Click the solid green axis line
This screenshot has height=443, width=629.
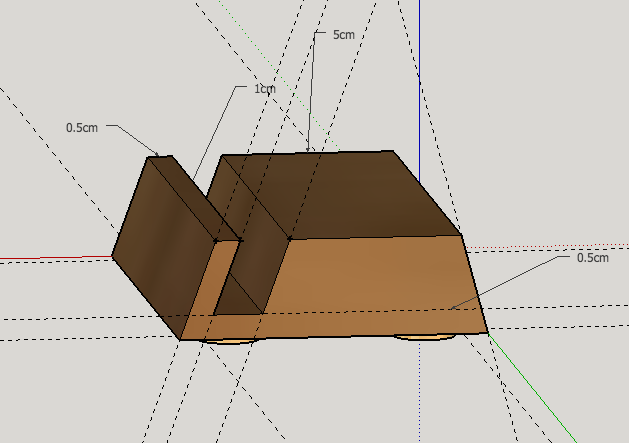[x=532, y=388]
